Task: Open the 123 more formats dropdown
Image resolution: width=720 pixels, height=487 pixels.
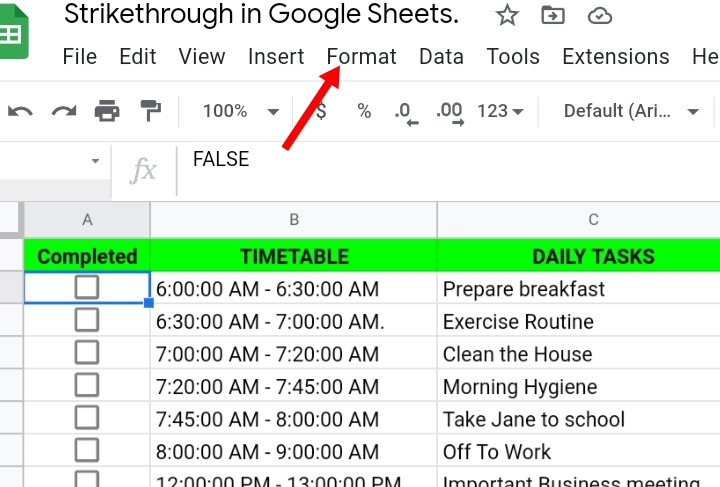Action: 501,112
